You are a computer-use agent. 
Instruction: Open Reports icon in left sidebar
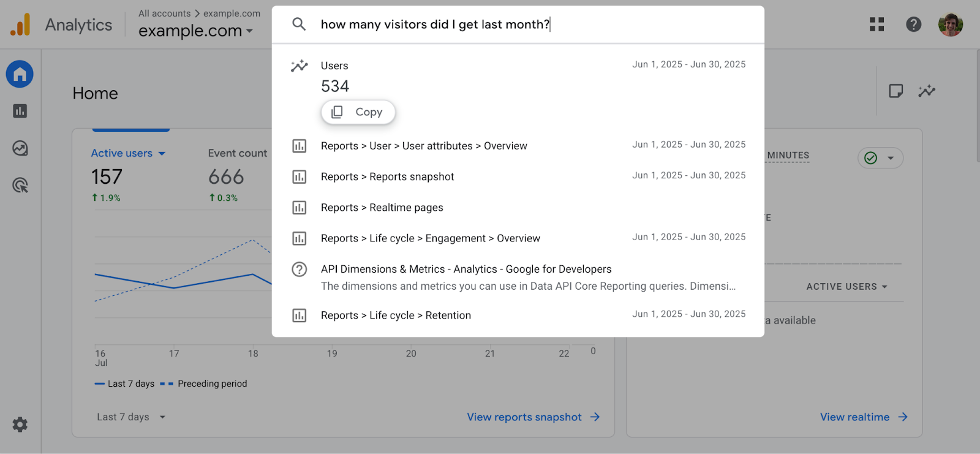click(x=20, y=111)
